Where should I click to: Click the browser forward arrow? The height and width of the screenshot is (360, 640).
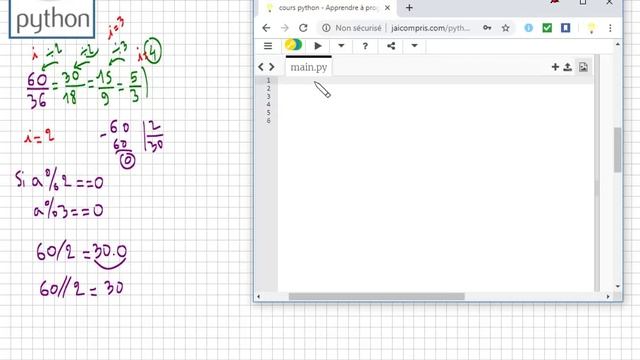pyautogui.click(x=284, y=28)
